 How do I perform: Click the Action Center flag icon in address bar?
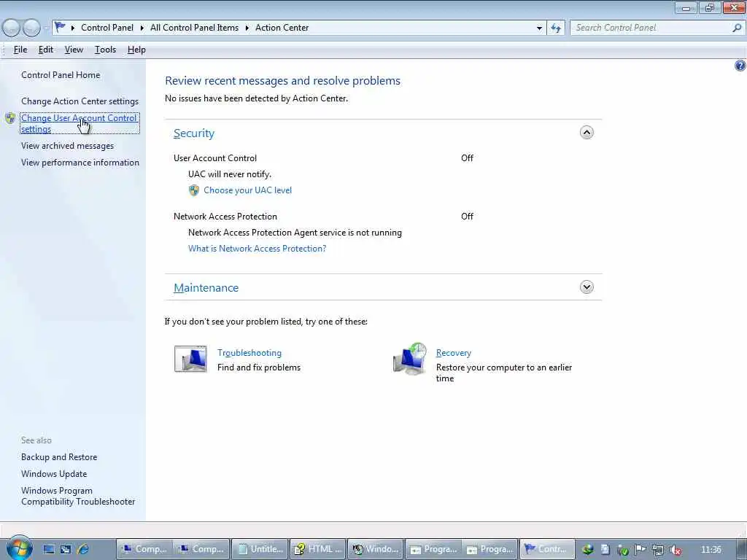click(x=60, y=27)
